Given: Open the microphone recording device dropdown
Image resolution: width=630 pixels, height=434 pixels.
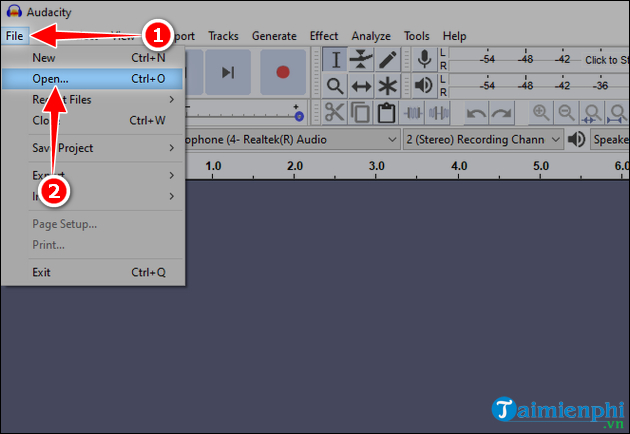Looking at the screenshot, I should tap(292, 139).
